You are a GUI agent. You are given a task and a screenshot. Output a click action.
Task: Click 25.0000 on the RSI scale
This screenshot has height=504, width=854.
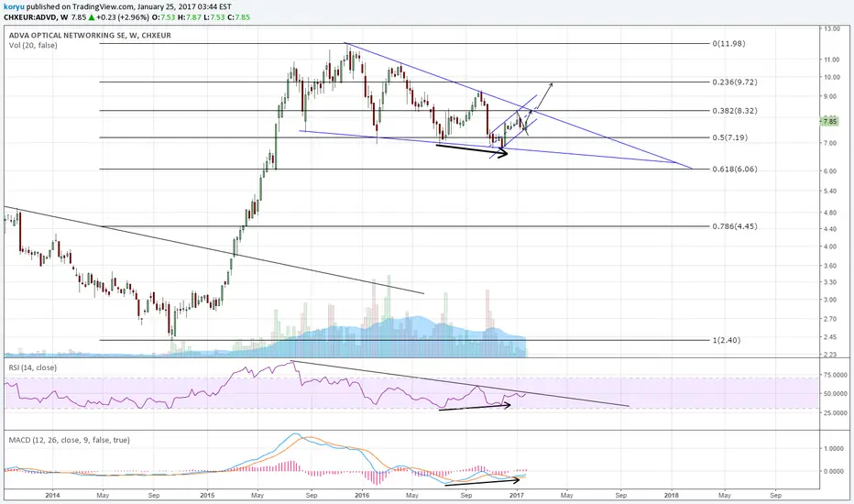pyautogui.click(x=836, y=413)
